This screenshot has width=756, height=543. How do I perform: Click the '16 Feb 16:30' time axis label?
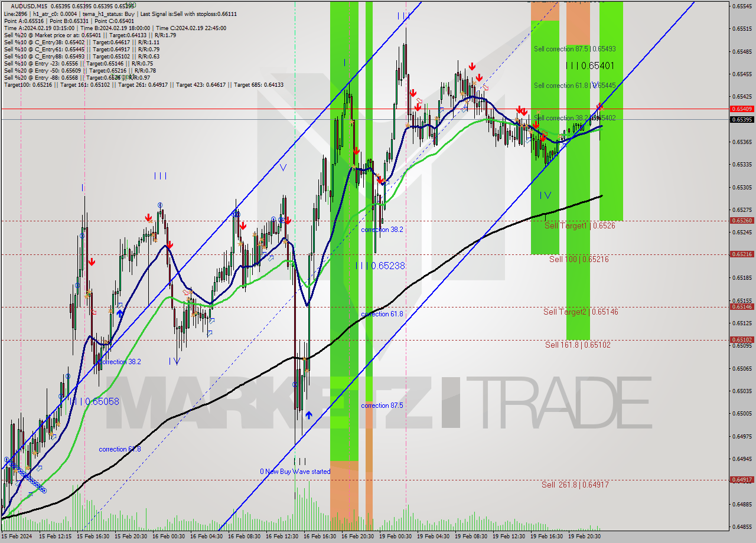[x=320, y=537]
